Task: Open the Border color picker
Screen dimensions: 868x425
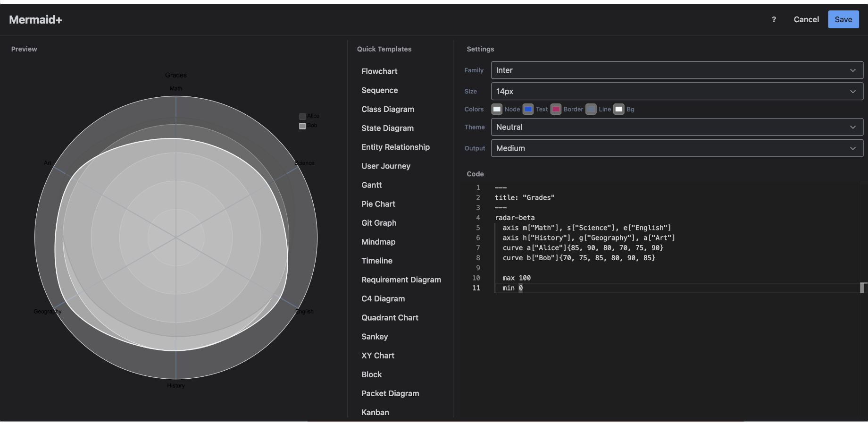Action: pyautogui.click(x=556, y=109)
